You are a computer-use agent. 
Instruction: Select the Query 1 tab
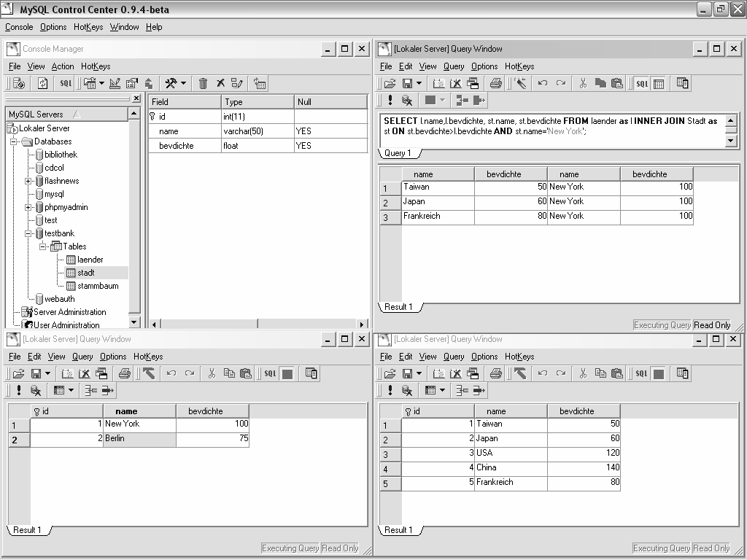click(x=398, y=153)
